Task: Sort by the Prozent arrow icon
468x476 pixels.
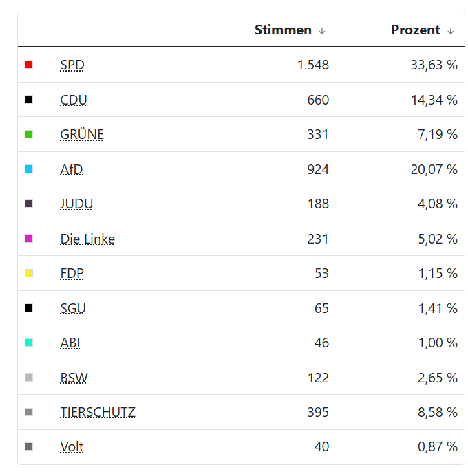Action: (x=451, y=31)
